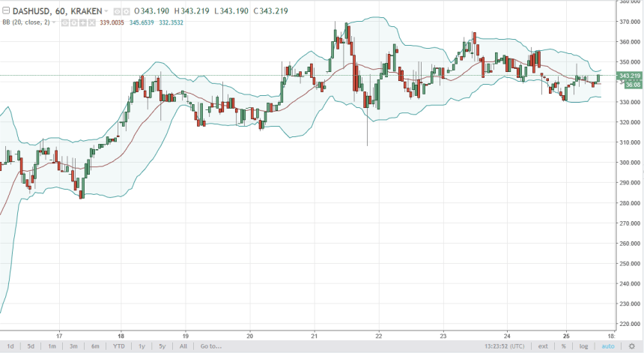Toggle visibility of Bollinger Bands indicator
This screenshot has height=353, width=644.
click(x=65, y=24)
